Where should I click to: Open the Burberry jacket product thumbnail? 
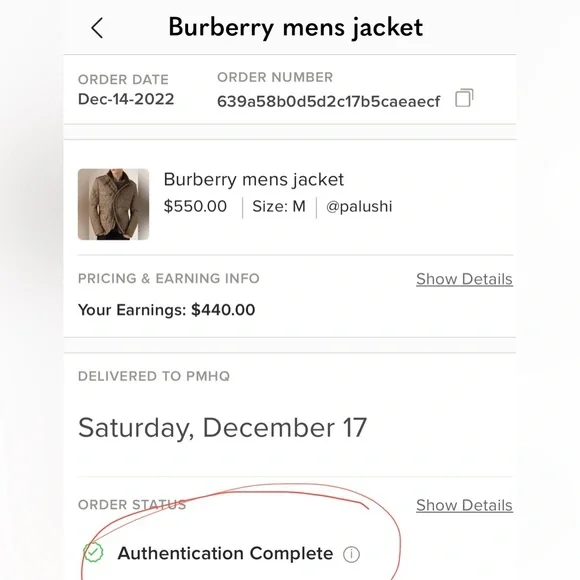coord(114,204)
